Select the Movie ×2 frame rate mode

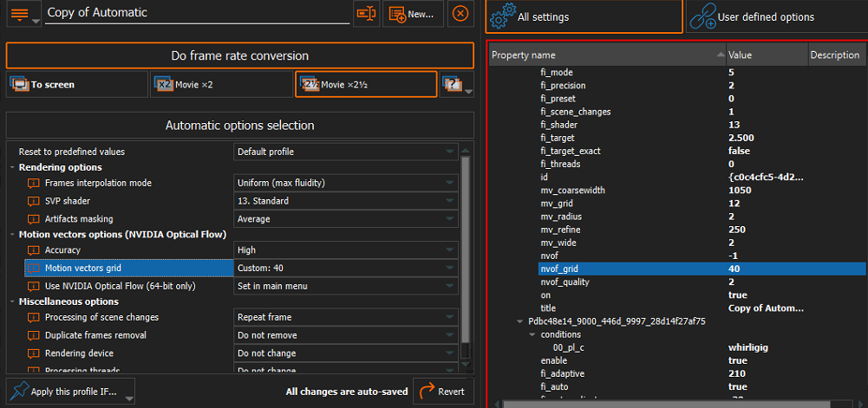coord(221,85)
